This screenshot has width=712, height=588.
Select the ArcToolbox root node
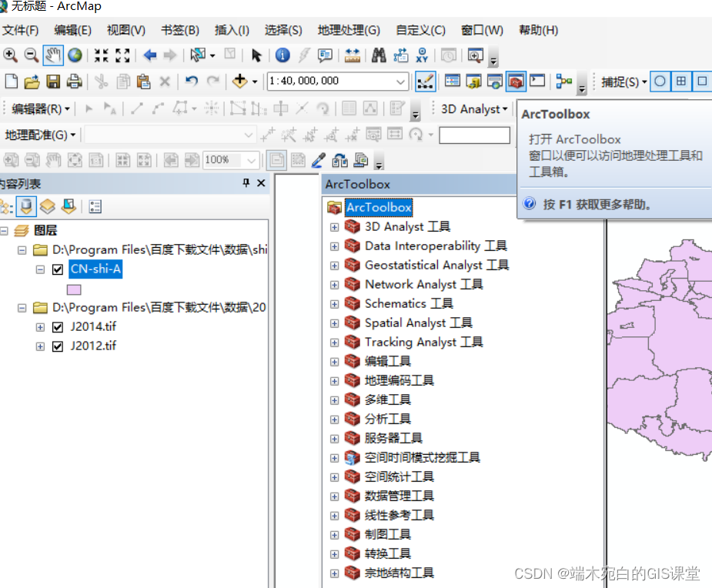(x=379, y=208)
